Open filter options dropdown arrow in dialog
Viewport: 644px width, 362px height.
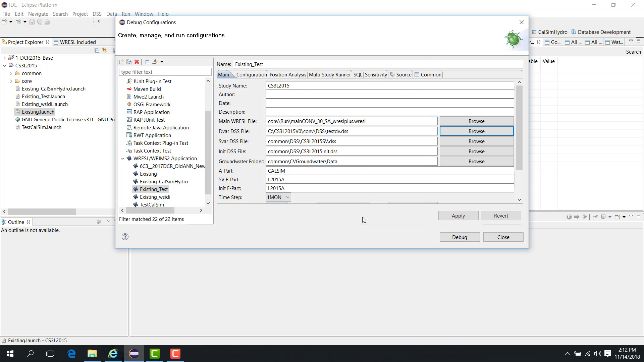tap(162, 62)
